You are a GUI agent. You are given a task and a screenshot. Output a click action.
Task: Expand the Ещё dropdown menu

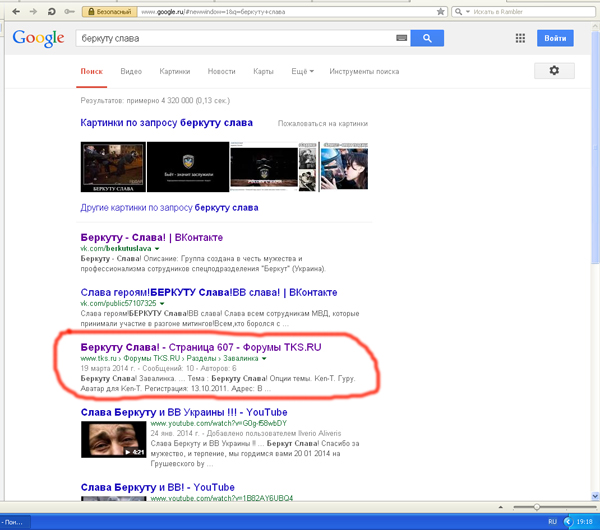click(x=302, y=72)
